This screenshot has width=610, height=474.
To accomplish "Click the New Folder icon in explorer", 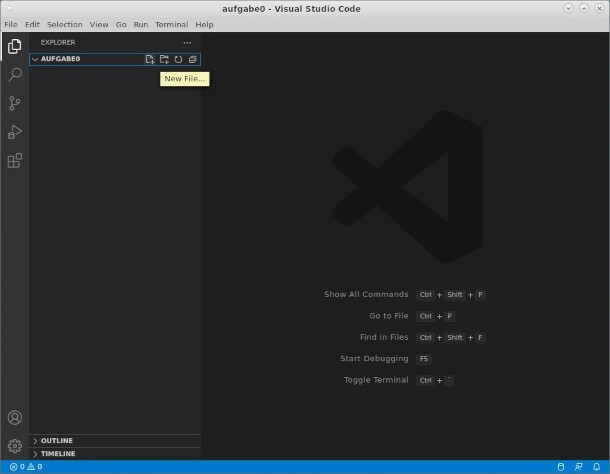I will point(164,59).
